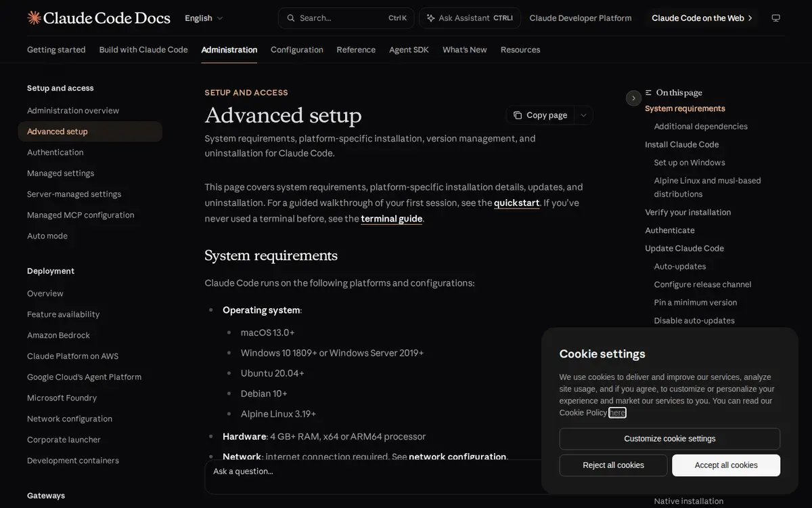Open the Resources tab

(520, 49)
